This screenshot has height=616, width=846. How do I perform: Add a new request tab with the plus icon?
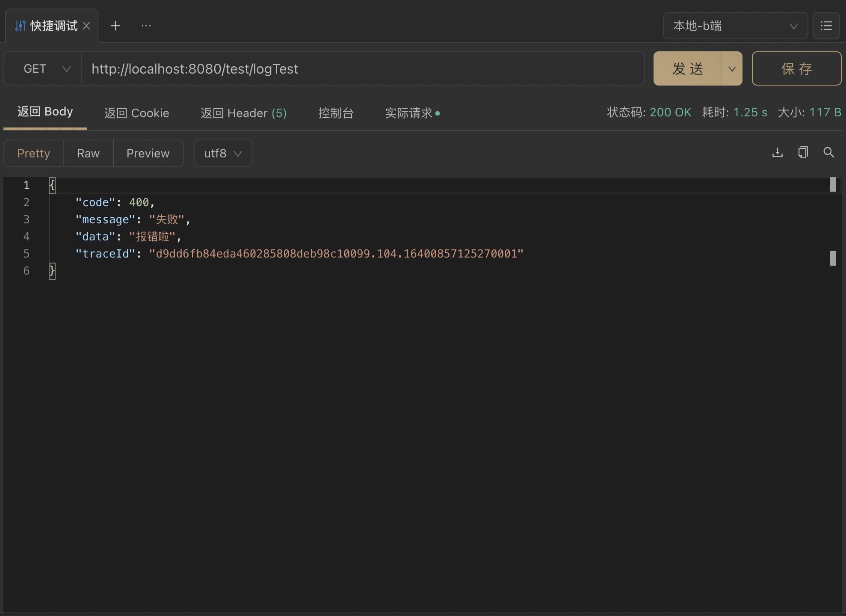(x=115, y=26)
